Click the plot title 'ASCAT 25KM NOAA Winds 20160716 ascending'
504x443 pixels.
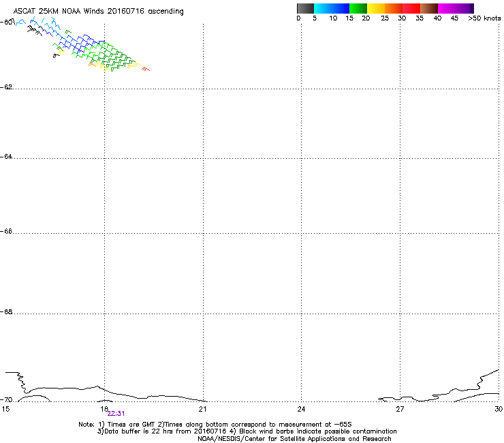point(98,12)
